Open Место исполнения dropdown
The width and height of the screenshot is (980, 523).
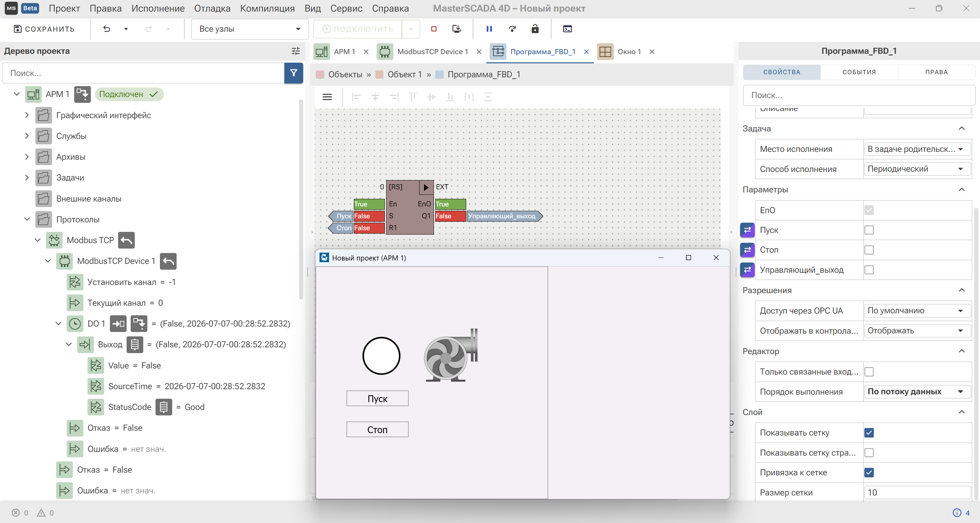tap(917, 149)
